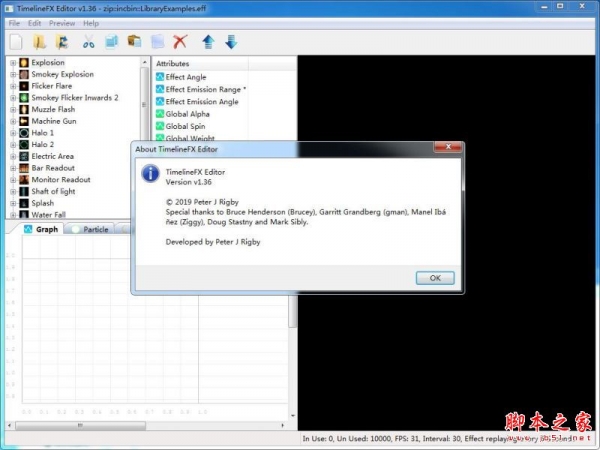Expand the Muzzle Flash tree node
This screenshot has width=600, height=450.
(13, 110)
